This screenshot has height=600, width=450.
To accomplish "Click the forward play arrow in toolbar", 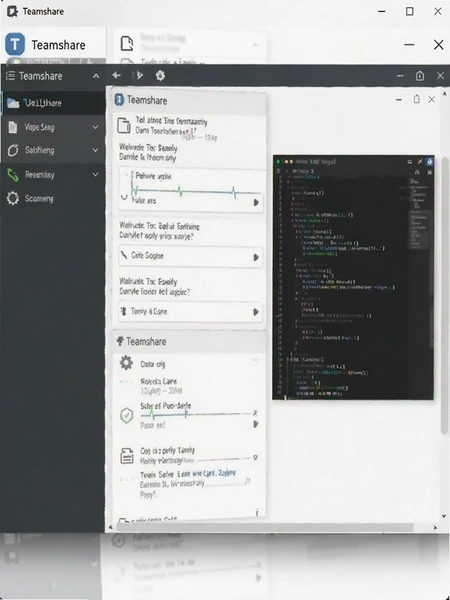I will tap(139, 75).
